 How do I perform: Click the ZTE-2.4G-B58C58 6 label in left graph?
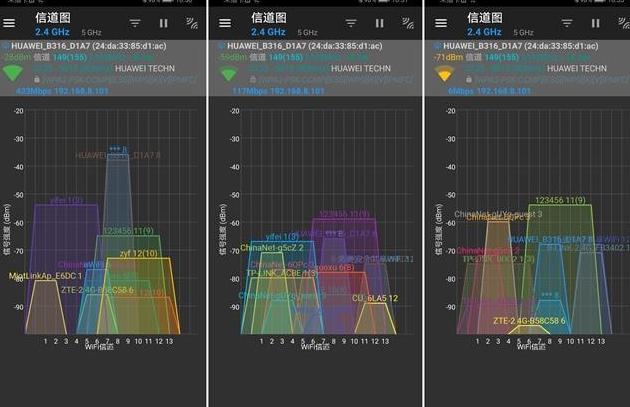[97, 290]
